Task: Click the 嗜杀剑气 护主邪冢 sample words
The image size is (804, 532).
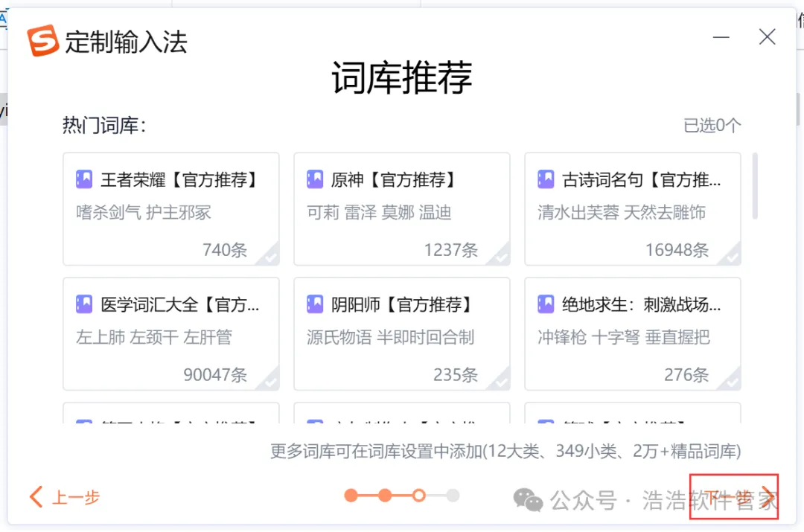Action: [x=144, y=212]
